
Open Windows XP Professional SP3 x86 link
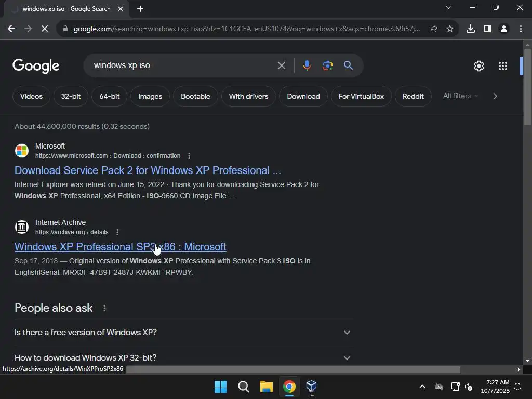[x=121, y=247]
